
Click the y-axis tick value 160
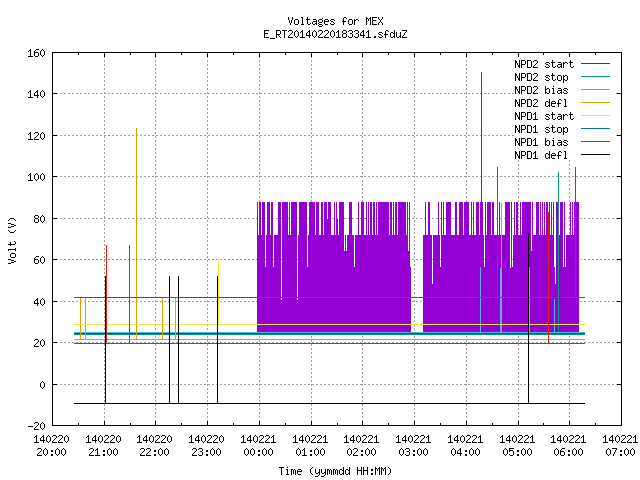tap(36, 53)
